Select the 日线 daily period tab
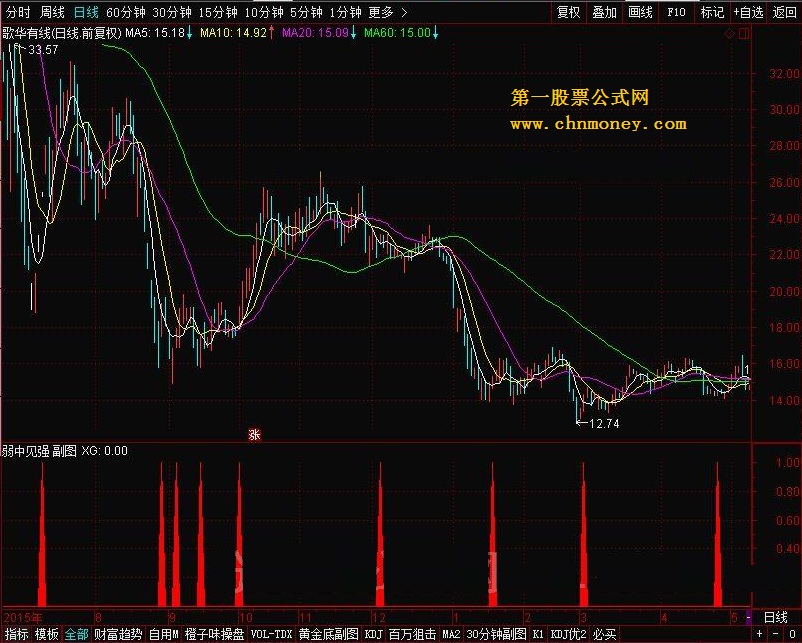 pos(85,12)
